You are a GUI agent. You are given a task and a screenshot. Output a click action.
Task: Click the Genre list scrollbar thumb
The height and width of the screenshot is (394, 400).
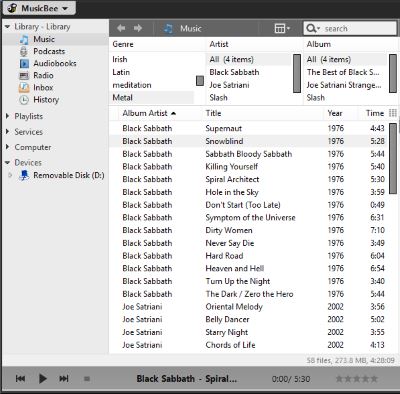[x=200, y=81]
